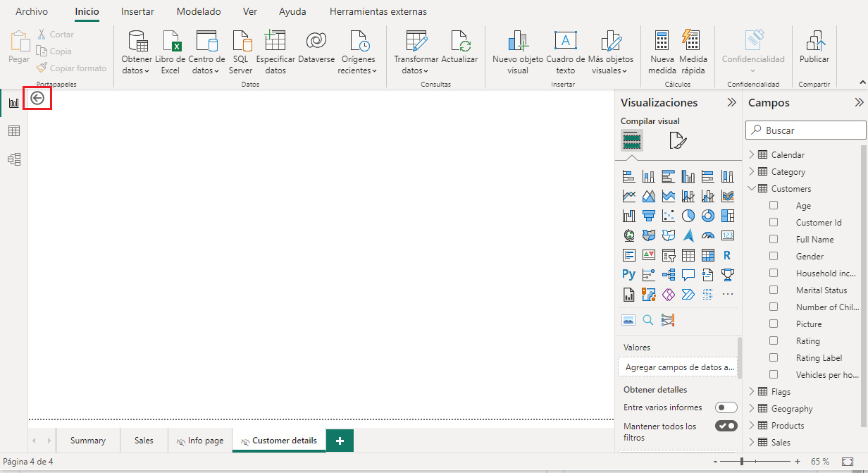Screen dimensions: 868x473
Task: Check the Full Name field checkbox
Action: (x=774, y=240)
